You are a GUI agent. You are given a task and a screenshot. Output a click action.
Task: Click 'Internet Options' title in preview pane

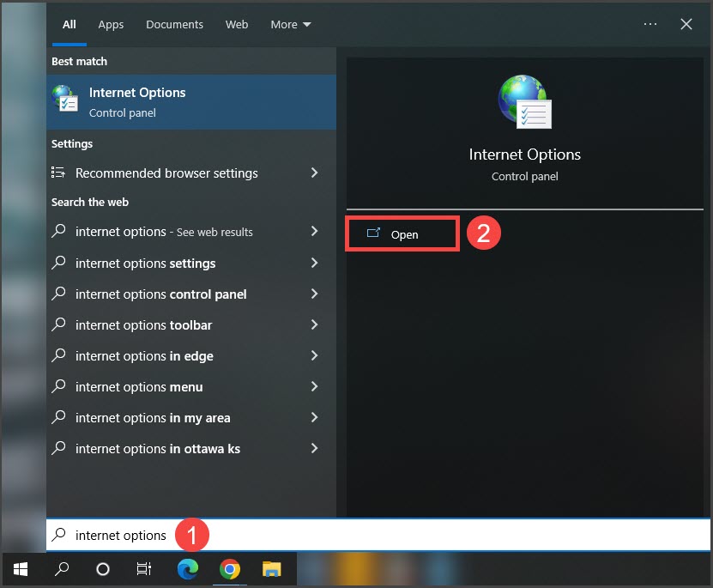(x=525, y=155)
